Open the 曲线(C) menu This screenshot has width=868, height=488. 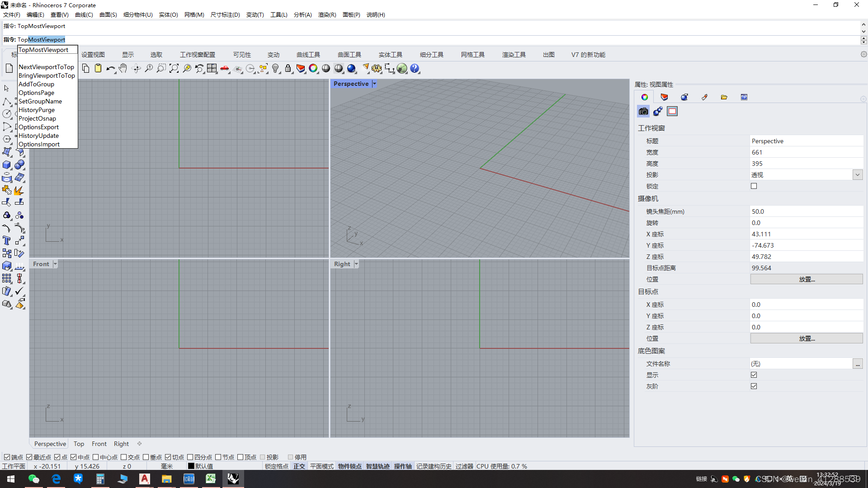tap(84, 14)
